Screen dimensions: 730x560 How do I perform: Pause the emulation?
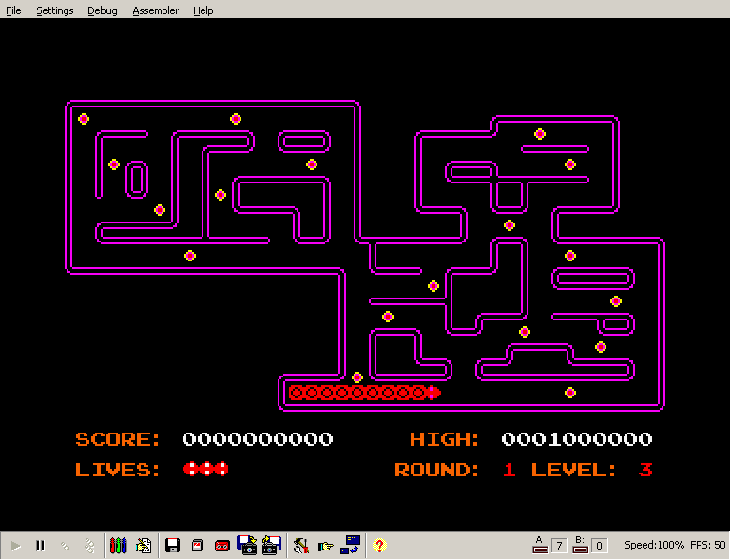(x=41, y=546)
